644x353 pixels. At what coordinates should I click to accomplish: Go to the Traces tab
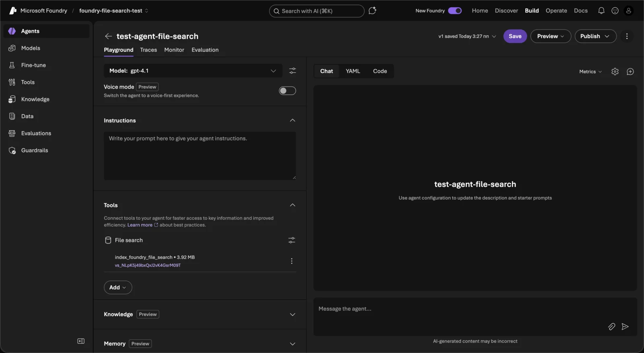tap(149, 50)
